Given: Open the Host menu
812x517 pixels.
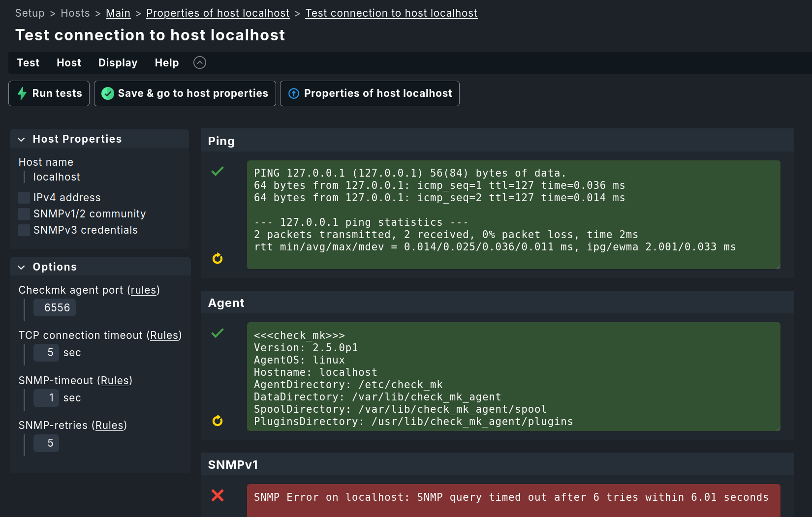Looking at the screenshot, I should coord(68,62).
